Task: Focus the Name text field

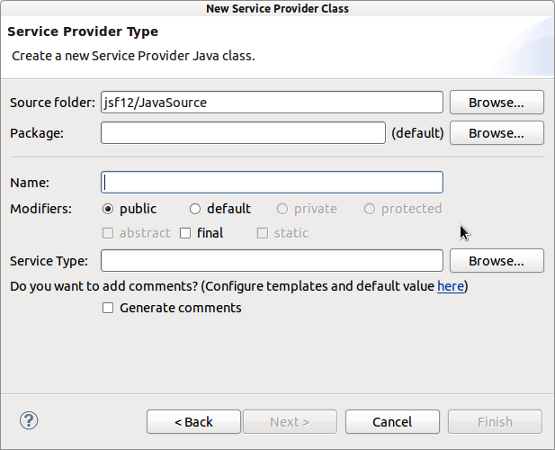Action: [272, 183]
